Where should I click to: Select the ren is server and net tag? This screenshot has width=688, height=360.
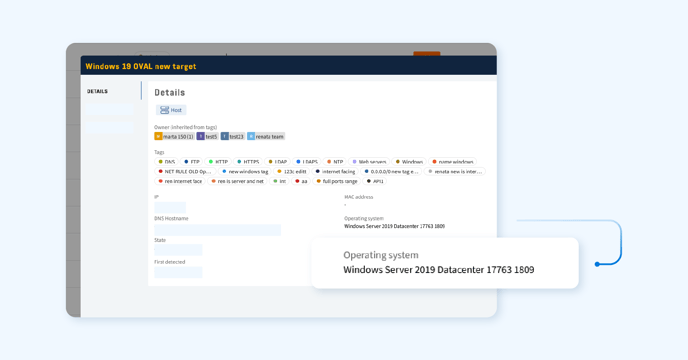pyautogui.click(x=237, y=181)
